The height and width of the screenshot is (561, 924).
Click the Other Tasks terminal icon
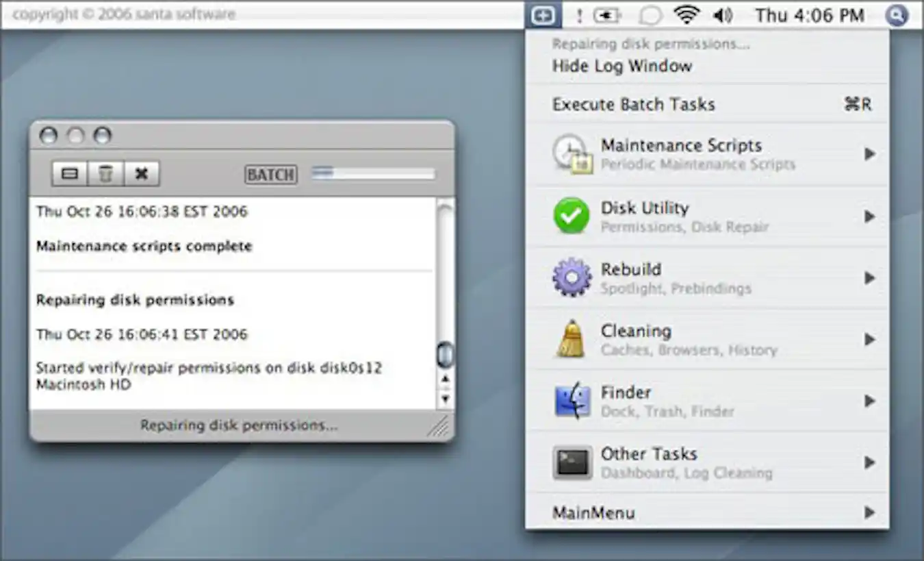click(572, 462)
